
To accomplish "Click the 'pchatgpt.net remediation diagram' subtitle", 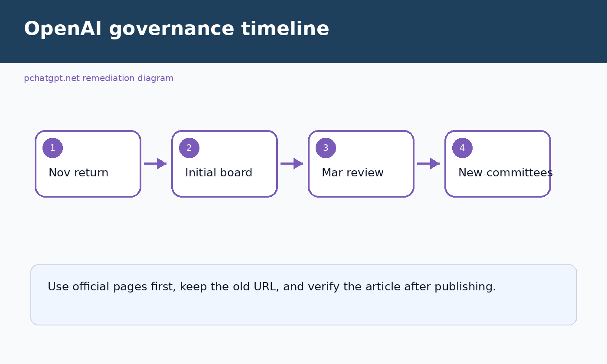I will pos(98,78).
